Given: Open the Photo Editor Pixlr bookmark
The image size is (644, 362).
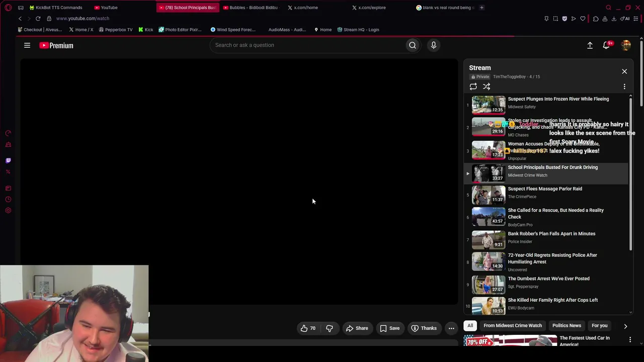Looking at the screenshot, I should pyautogui.click(x=180, y=30).
